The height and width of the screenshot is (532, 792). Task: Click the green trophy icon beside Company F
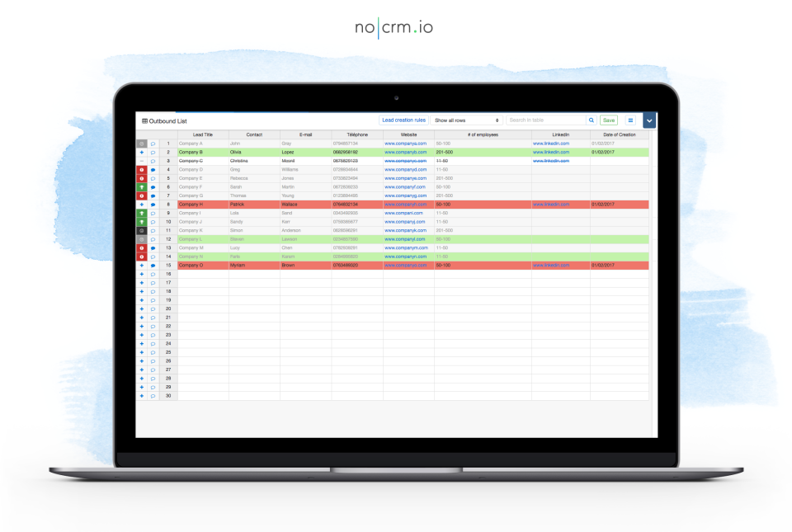tap(141, 186)
